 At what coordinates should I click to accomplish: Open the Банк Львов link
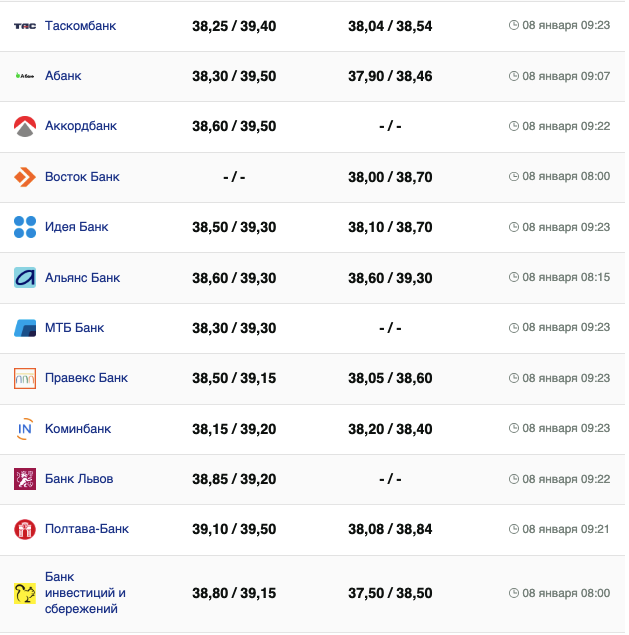tap(79, 479)
